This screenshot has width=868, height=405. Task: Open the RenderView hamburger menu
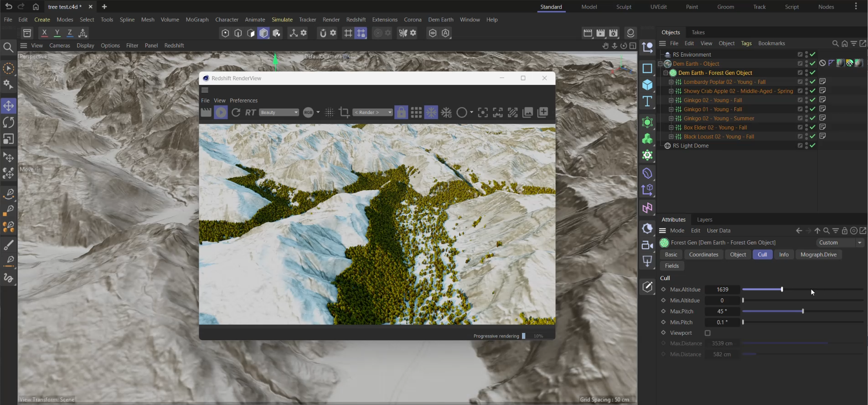pyautogui.click(x=205, y=90)
